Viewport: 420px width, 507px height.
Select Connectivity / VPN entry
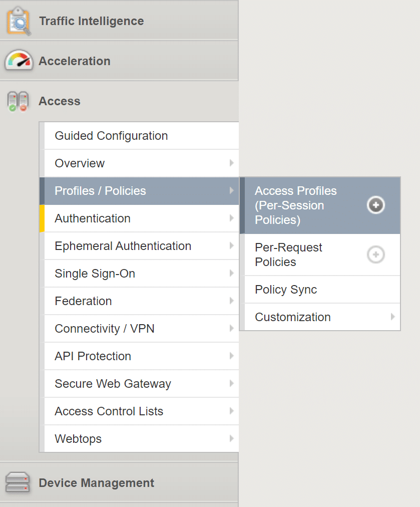click(105, 329)
